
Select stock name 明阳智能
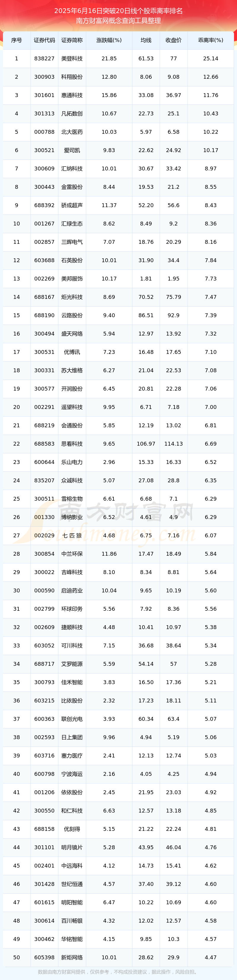click(72, 902)
